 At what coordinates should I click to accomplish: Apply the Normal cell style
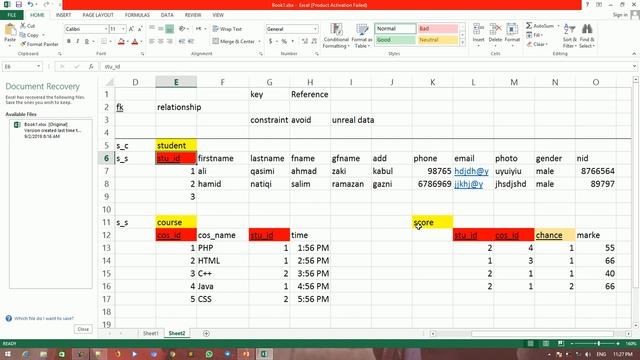(395, 29)
